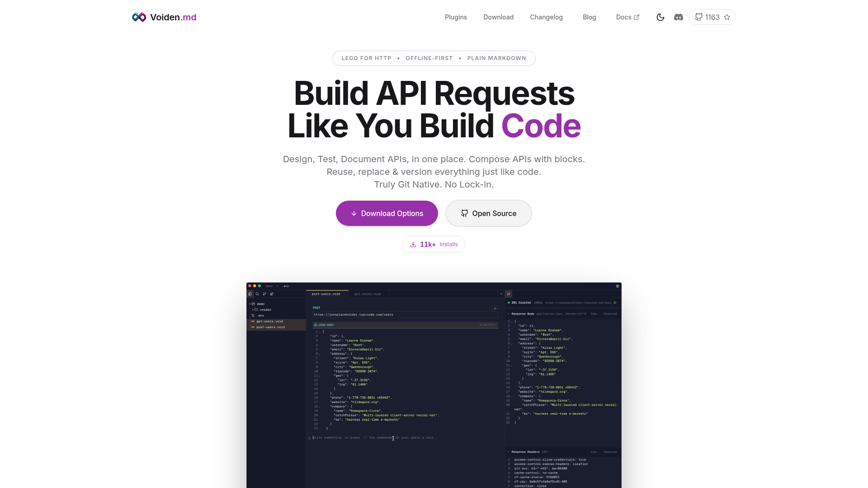This screenshot has width=868, height=488.
Task: Select post-users.void in the file tree
Action: (x=276, y=327)
